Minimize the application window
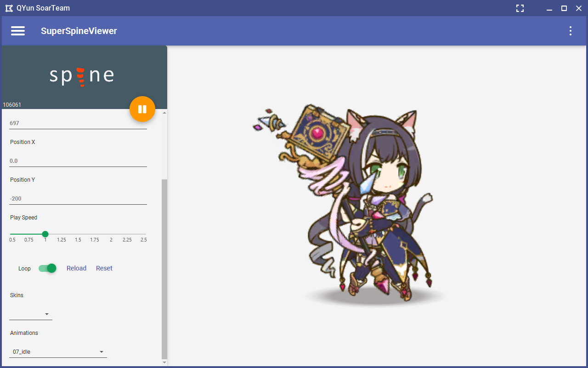This screenshot has width=588, height=368. point(549,8)
